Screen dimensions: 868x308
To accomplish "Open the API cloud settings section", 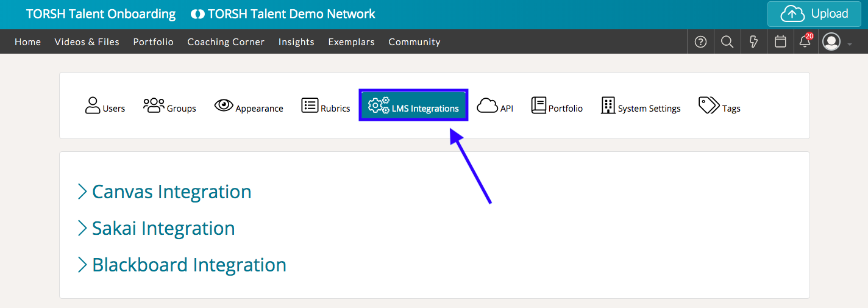I will [x=495, y=106].
